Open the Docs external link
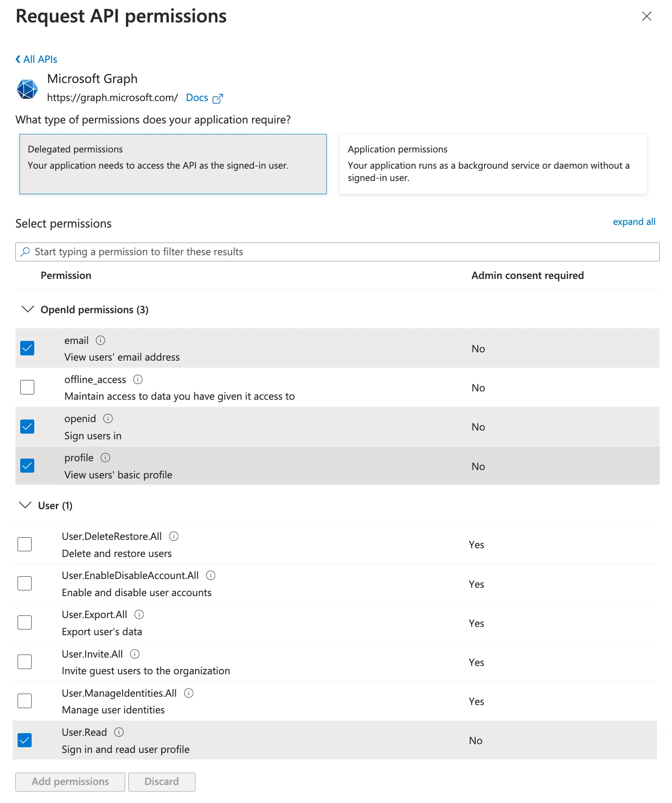Screen dimensions: 672x803 197,97
